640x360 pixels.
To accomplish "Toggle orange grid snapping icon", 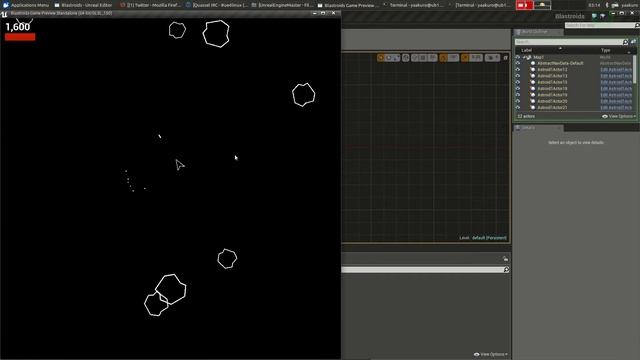I will 443,58.
